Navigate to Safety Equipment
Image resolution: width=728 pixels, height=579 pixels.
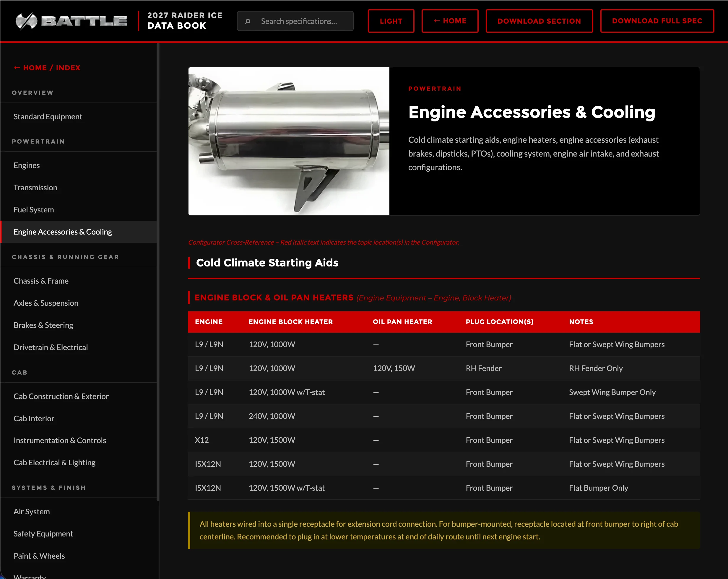pos(78,534)
